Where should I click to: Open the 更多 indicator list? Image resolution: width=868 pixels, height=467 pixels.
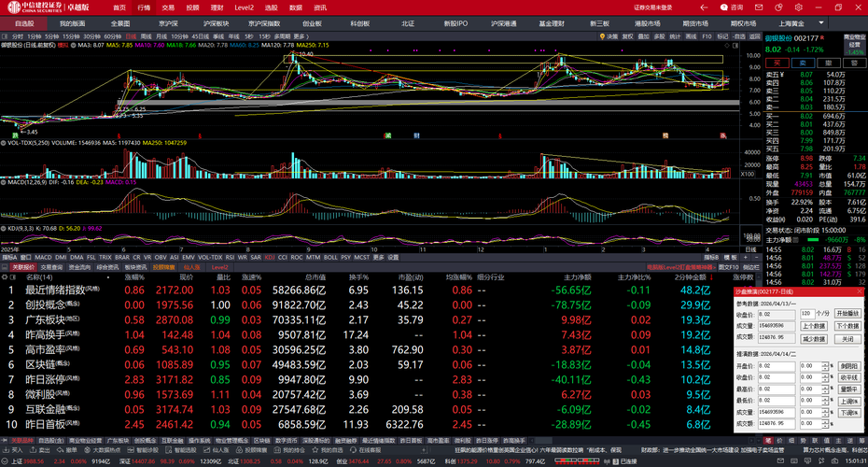pyautogui.click(x=379, y=258)
